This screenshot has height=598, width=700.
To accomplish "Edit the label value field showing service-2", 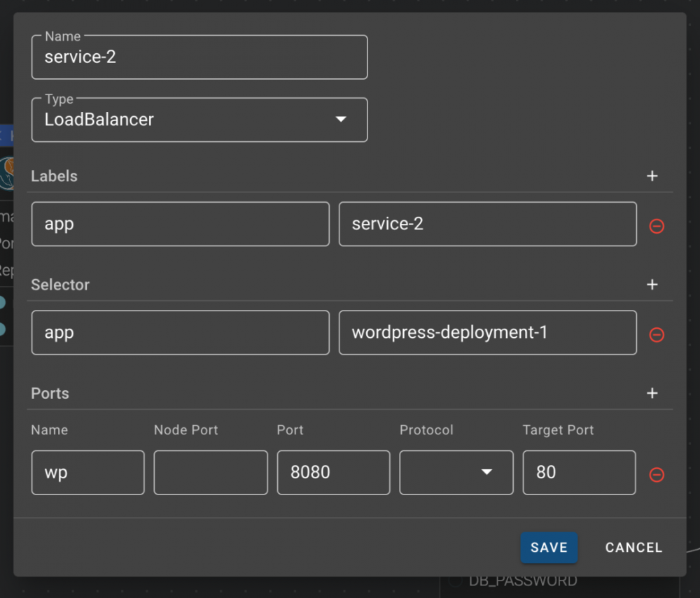I will click(x=487, y=224).
